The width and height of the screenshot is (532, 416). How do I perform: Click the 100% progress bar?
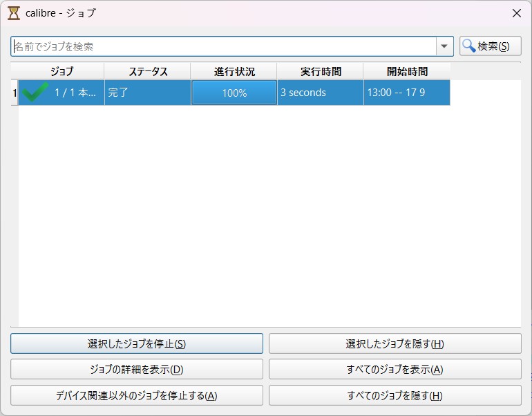click(x=234, y=93)
